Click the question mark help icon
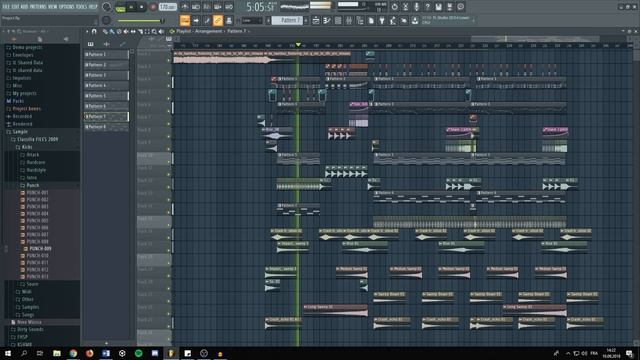Image resolution: width=640 pixels, height=360 pixels. [427, 7]
